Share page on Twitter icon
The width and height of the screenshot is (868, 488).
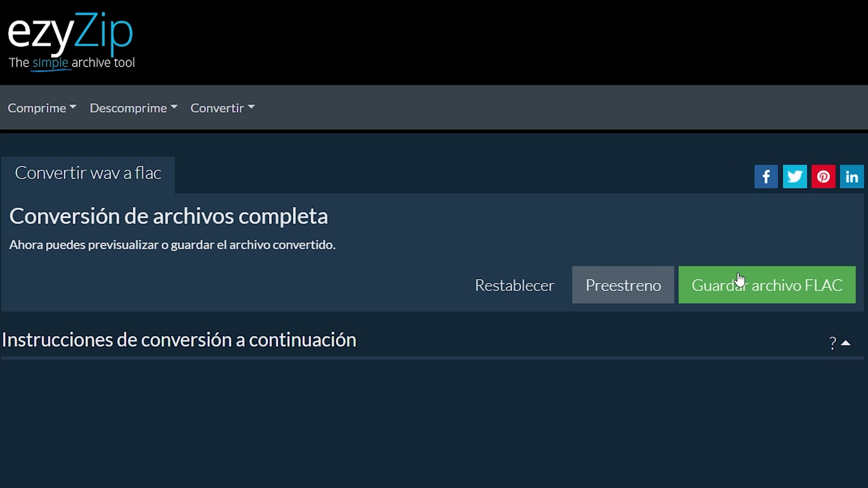(794, 176)
